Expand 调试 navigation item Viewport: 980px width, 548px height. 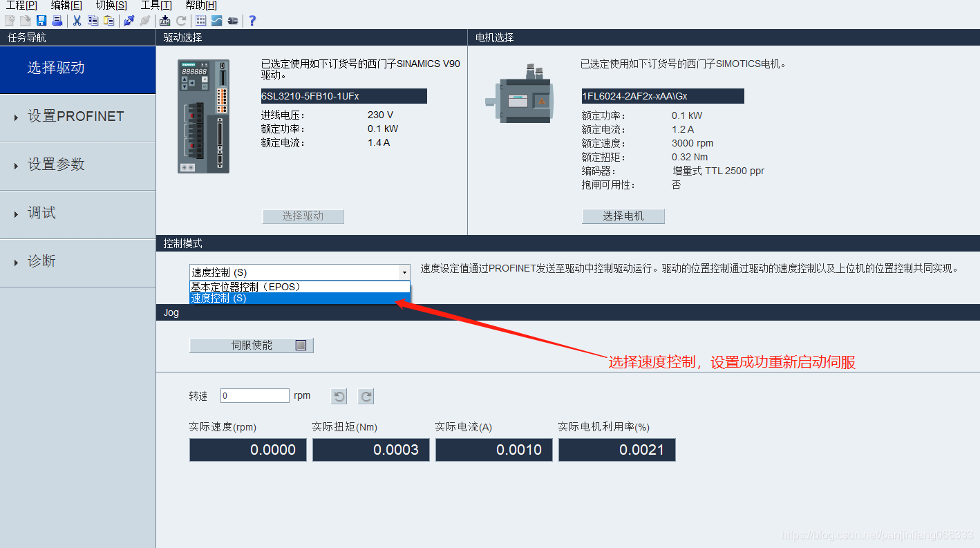[x=77, y=214]
